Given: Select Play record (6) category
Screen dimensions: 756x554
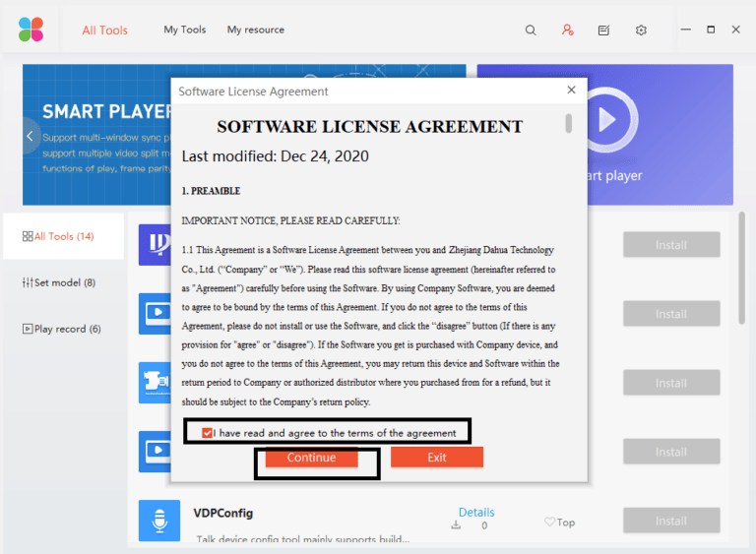Looking at the screenshot, I should (x=61, y=329).
